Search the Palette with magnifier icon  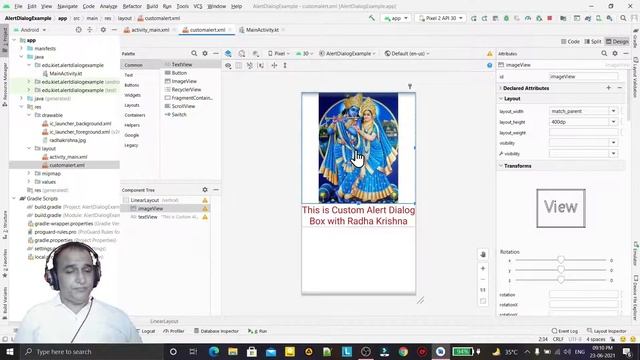pyautogui.click(x=194, y=53)
